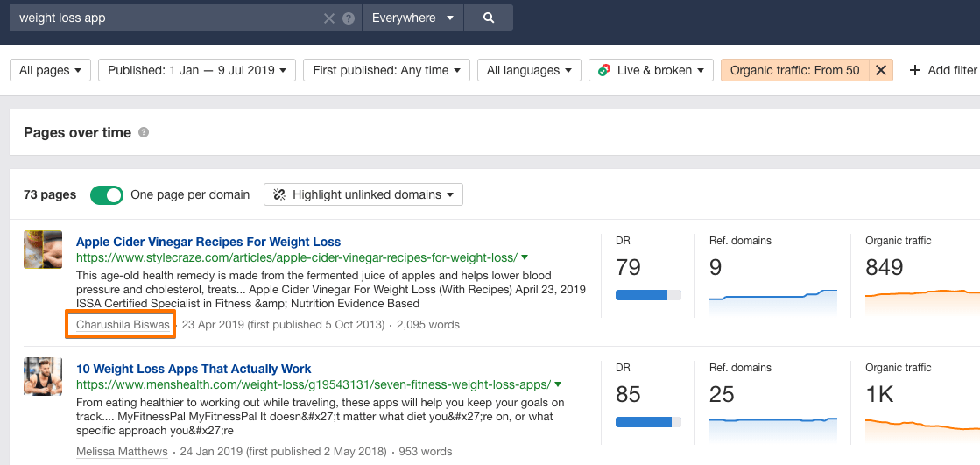Click the magnifying glass search button
The image size is (980, 465).
(489, 18)
